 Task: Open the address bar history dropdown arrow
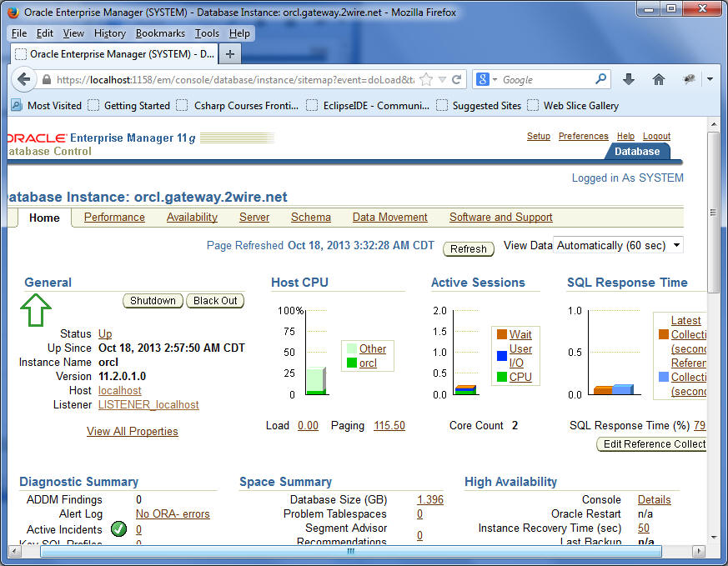(443, 80)
